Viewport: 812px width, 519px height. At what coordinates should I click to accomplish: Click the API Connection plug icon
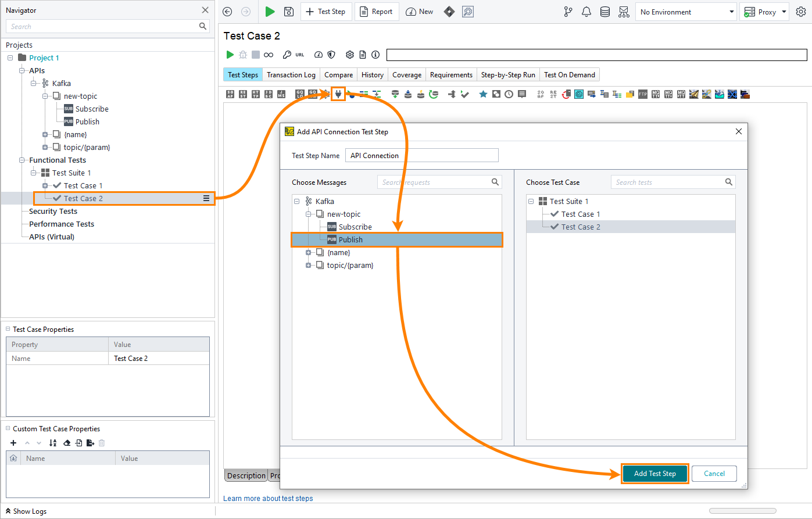point(338,94)
